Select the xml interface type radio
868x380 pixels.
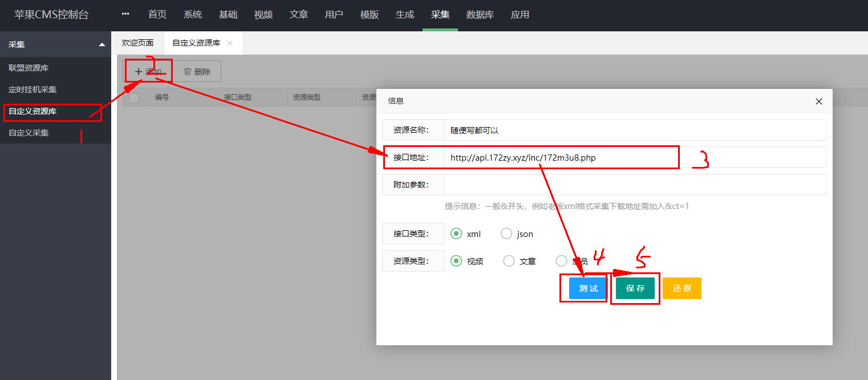[x=456, y=234]
